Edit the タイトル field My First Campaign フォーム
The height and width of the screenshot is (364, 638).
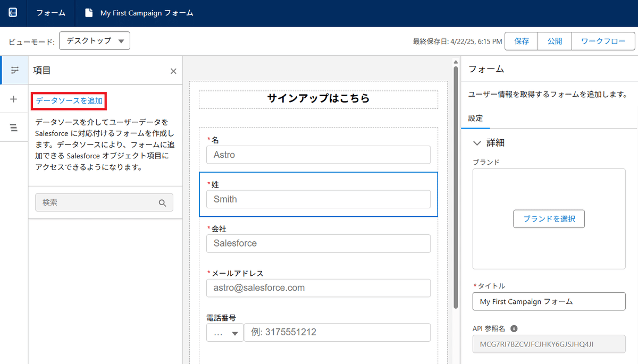[549, 301]
